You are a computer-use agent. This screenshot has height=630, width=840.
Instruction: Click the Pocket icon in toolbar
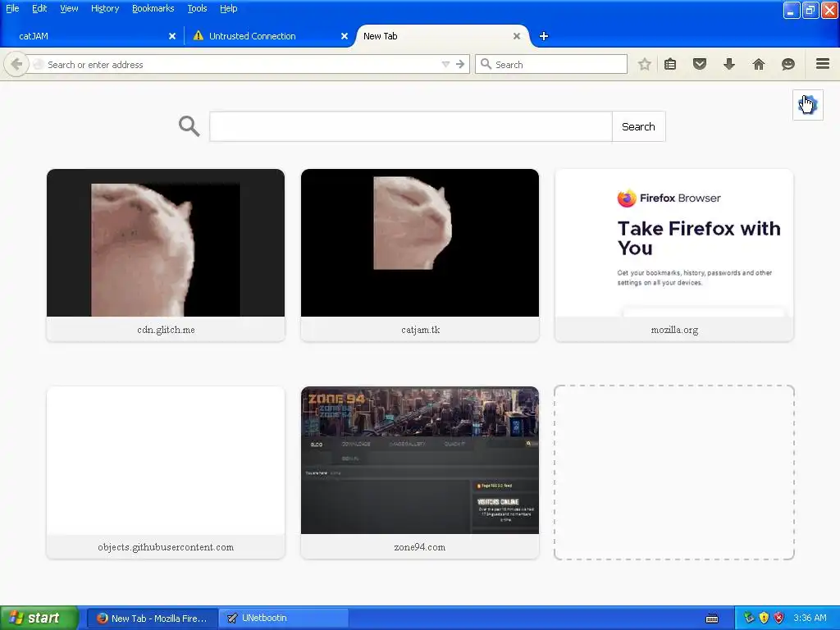point(700,64)
